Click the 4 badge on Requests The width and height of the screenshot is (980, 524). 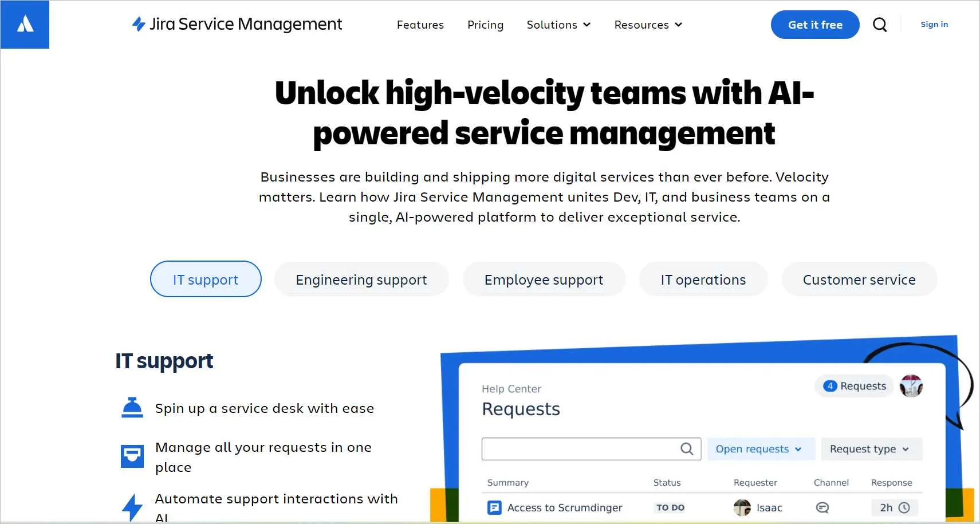tap(830, 386)
